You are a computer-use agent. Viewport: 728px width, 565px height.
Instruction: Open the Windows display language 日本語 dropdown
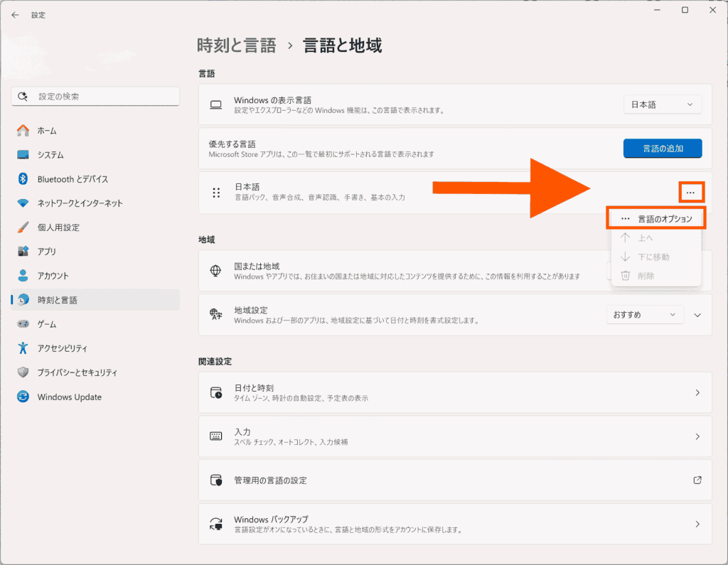point(663,104)
